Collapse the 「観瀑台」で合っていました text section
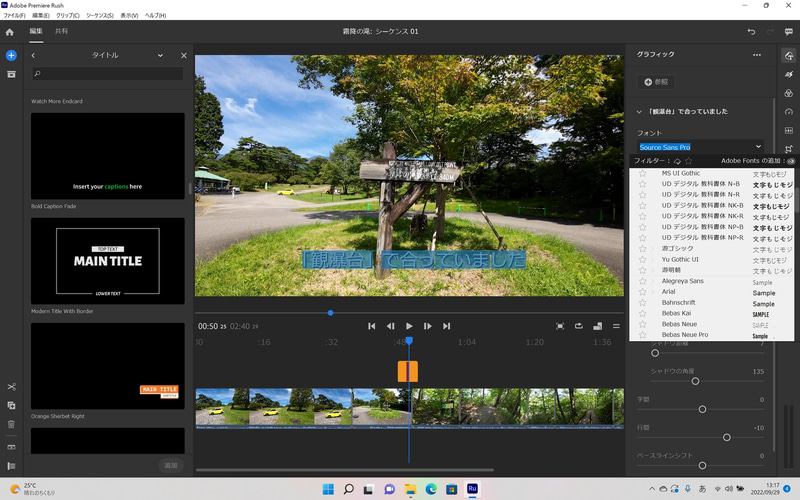 (639, 111)
